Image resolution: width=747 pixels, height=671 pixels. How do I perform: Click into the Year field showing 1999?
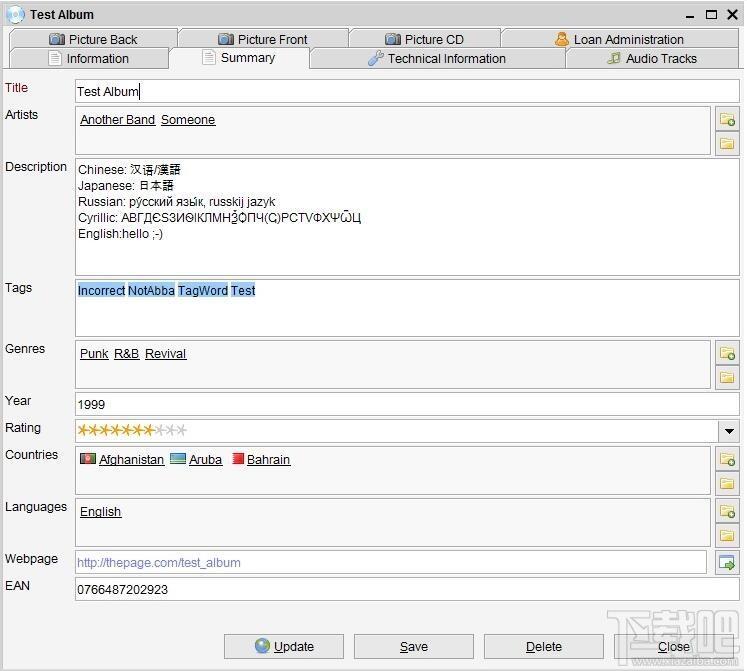(407, 404)
